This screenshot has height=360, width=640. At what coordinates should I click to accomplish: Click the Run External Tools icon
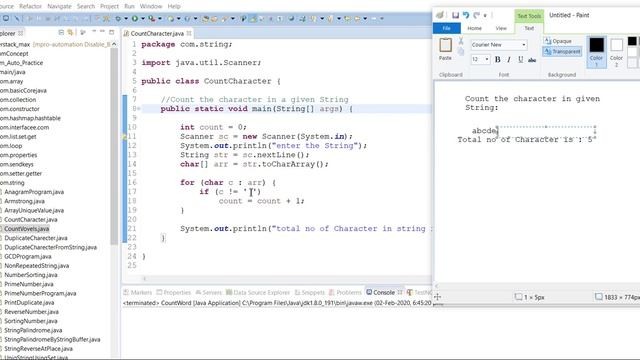click(x=151, y=18)
